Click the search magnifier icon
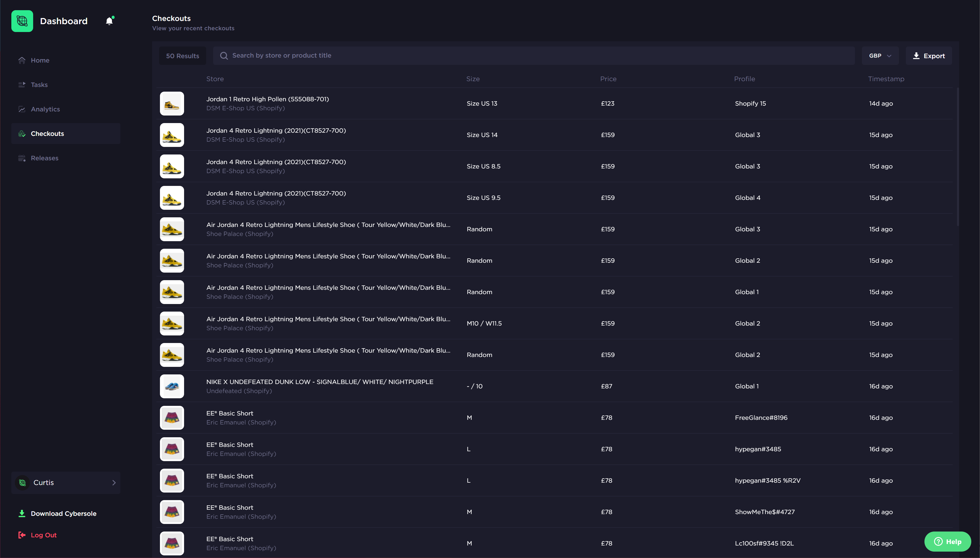980x558 pixels. point(224,56)
